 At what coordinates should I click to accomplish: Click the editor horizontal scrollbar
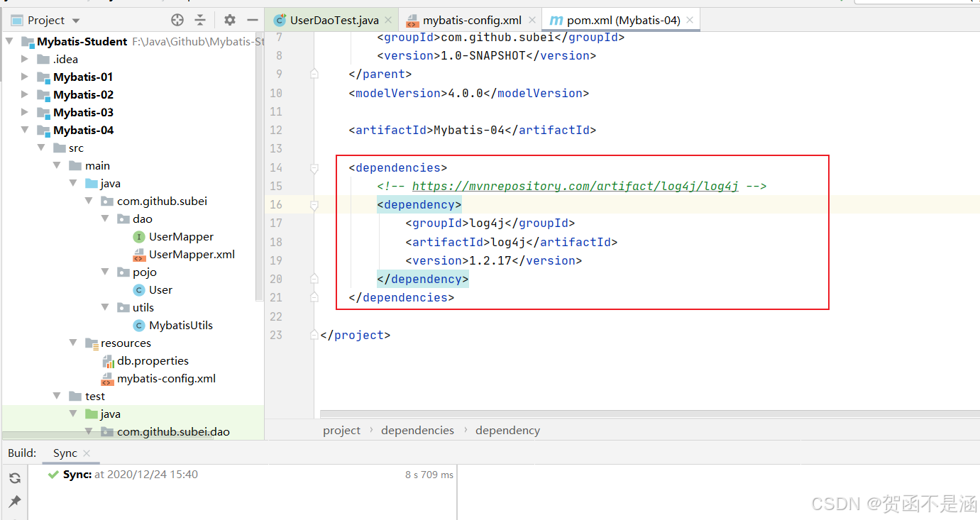click(x=649, y=414)
